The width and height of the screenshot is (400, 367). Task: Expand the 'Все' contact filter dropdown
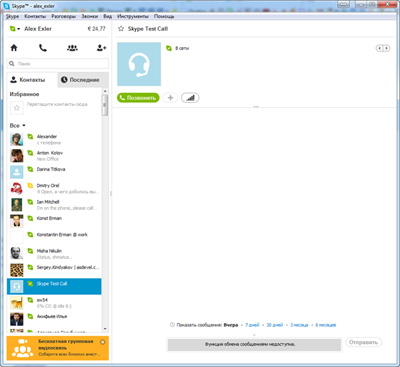pos(17,126)
